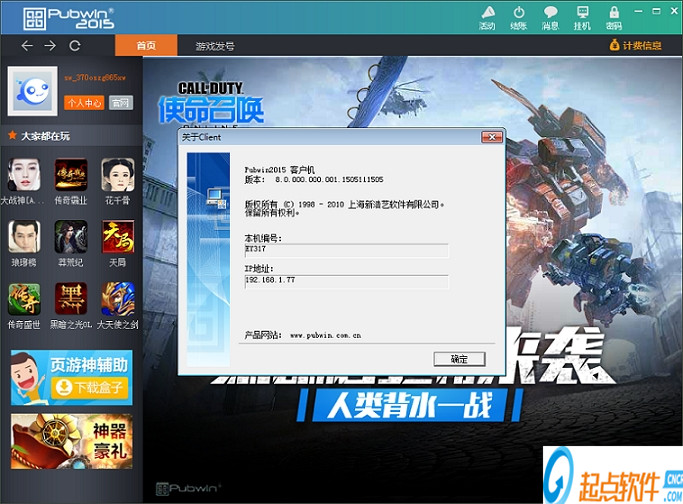The image size is (683, 504).
Task: Launch the 黑暗之光OL game icon
Action: point(71,299)
